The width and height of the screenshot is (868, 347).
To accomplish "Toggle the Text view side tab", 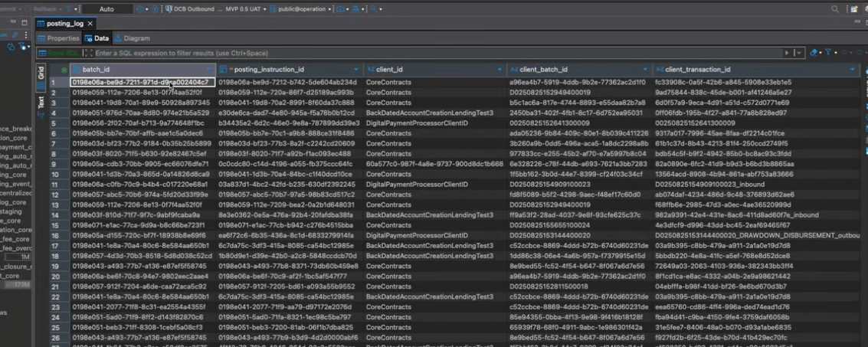I will click(41, 102).
